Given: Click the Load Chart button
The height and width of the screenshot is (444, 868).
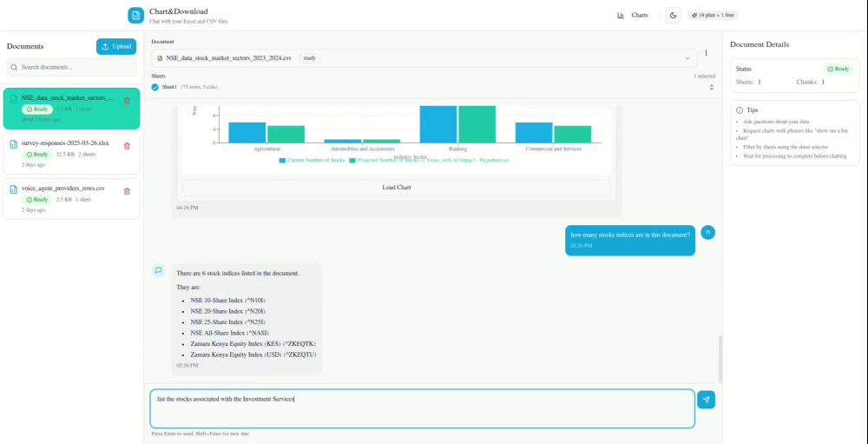Looking at the screenshot, I should tap(397, 188).
